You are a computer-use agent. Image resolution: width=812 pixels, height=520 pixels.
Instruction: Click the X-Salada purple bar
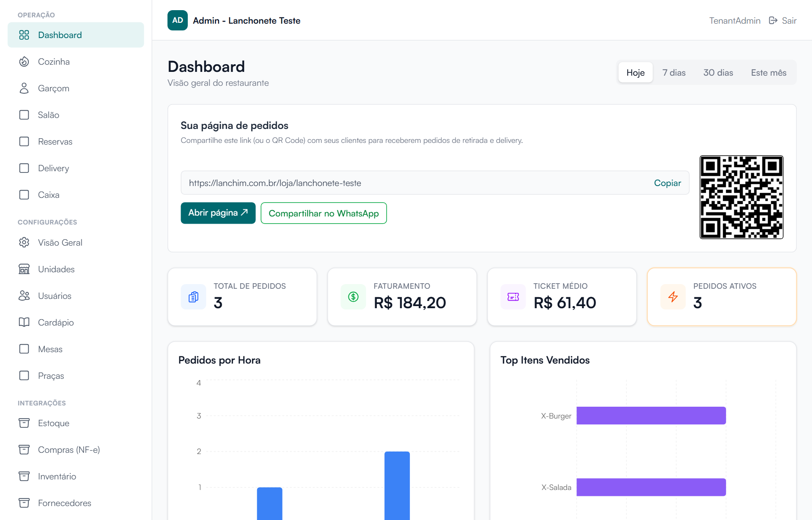(651, 487)
